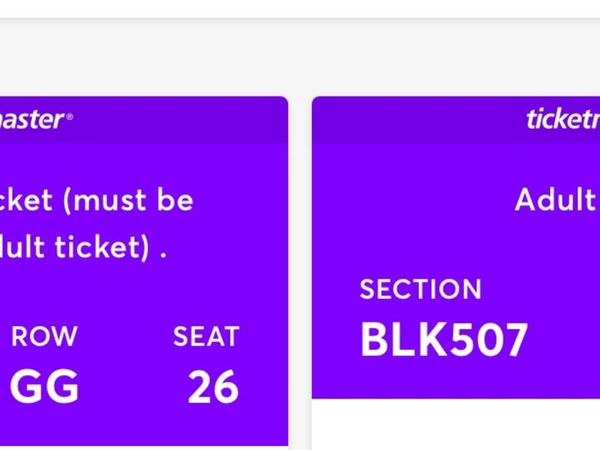The height and width of the screenshot is (450, 600).
Task: Click the Ticketmaster logo on the left ticket
Action: [30, 120]
